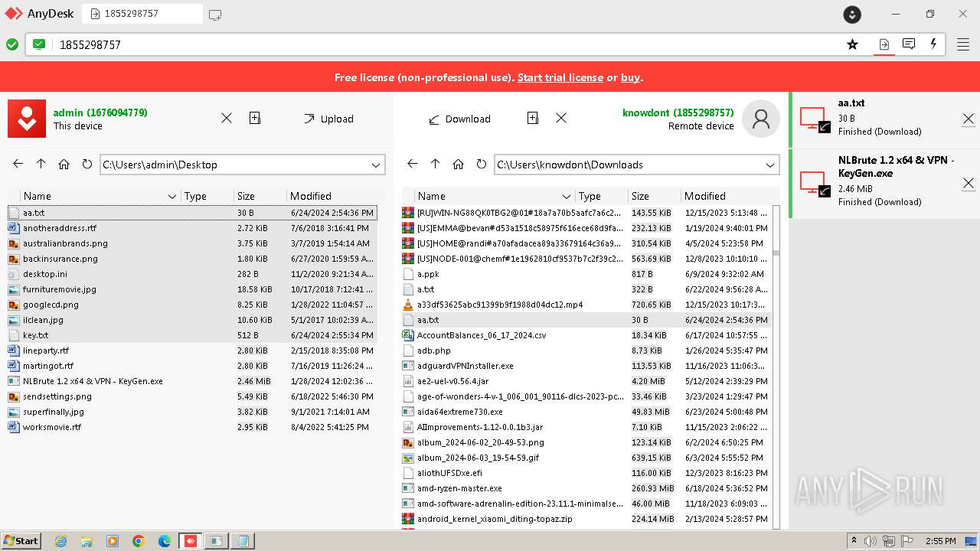Image resolution: width=980 pixels, height=551 pixels.
Task: Select aida64extreme730.exe in remote list
Action: coord(586,412)
